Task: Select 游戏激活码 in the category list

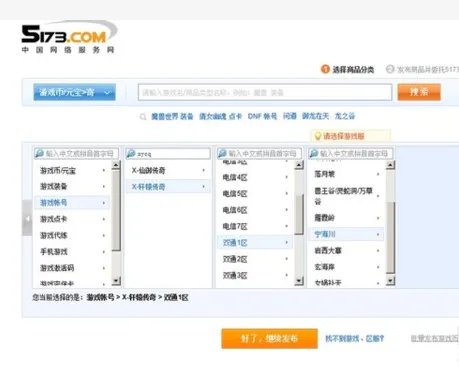Action: 72,268
